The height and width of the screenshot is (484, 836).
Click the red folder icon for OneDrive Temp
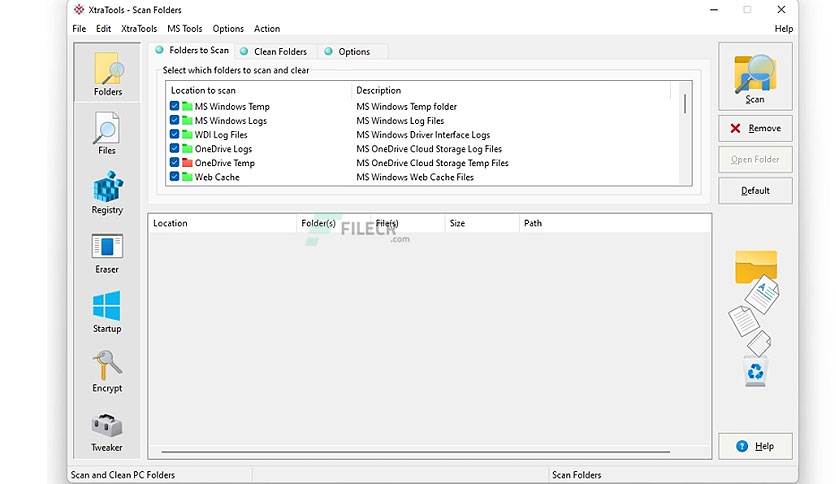(187, 163)
